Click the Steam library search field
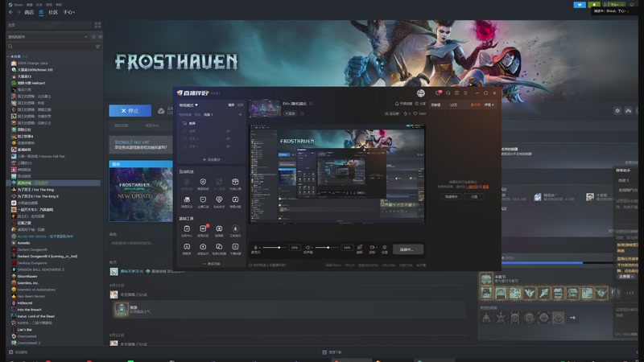This screenshot has height=362, width=644. tap(50, 47)
